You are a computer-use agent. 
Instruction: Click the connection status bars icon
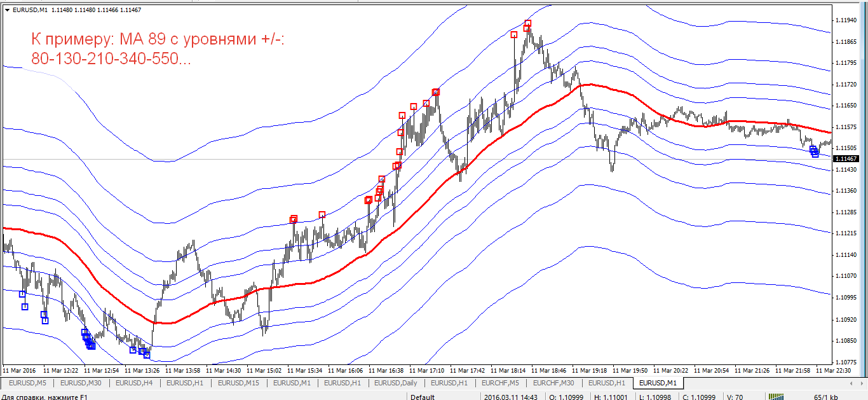click(x=776, y=397)
